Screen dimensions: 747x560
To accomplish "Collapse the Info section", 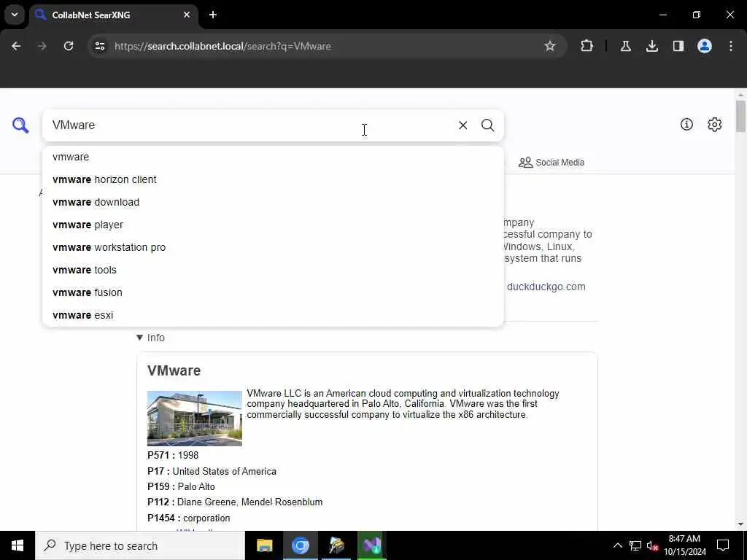I will click(x=150, y=338).
